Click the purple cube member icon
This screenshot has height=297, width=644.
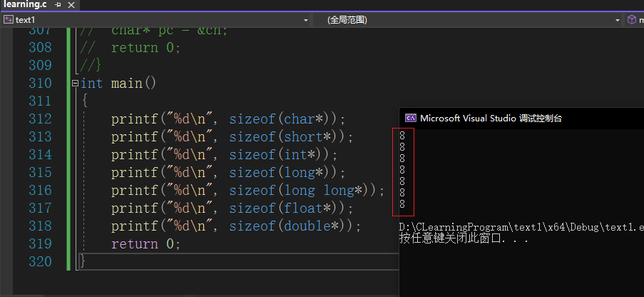tap(631, 20)
